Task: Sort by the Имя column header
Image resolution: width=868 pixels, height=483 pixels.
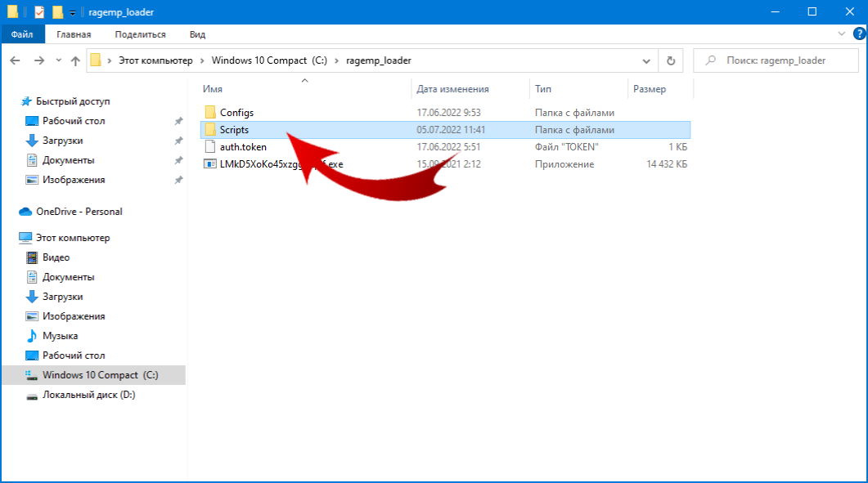Action: coord(213,88)
